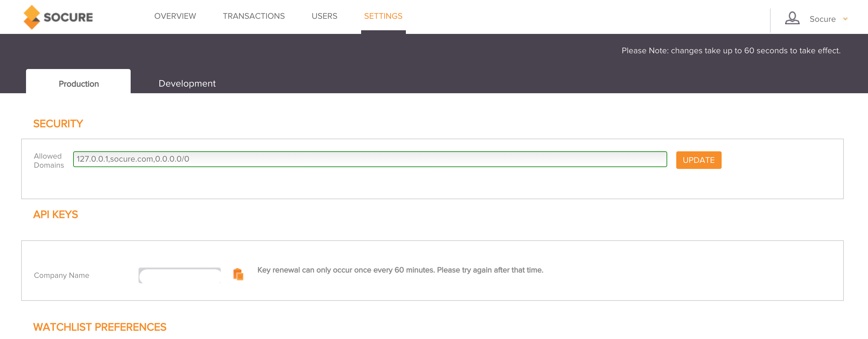Click into the Allowed Domains field
This screenshot has height=339, width=868.
pos(370,159)
